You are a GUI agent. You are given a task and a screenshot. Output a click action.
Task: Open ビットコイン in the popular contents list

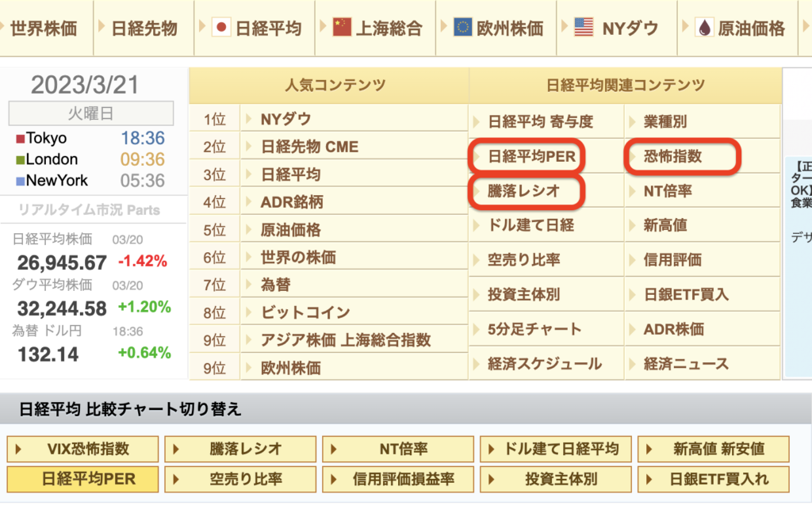tap(305, 312)
